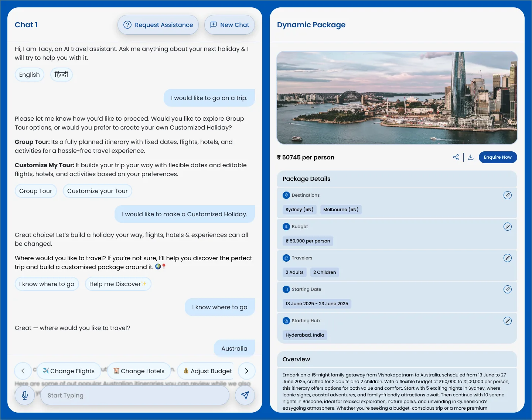Click the Overview description paragraph
This screenshot has width=532, height=420.
(x=396, y=391)
